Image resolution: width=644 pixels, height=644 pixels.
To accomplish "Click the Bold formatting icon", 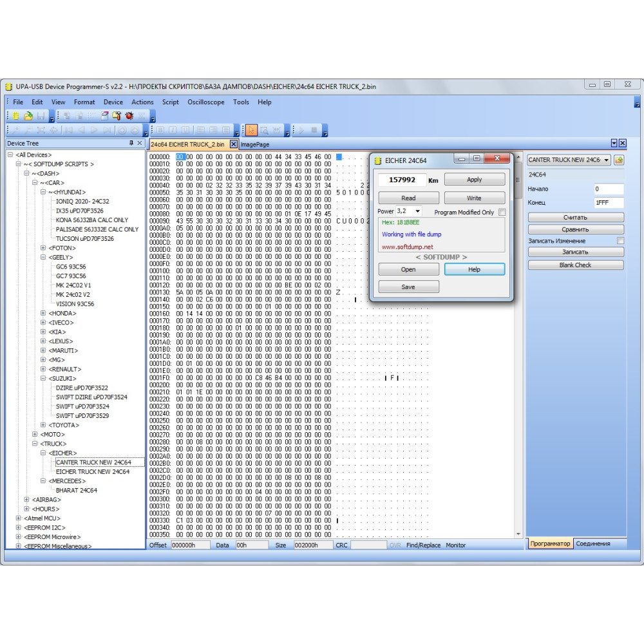I will pyautogui.click(x=160, y=131).
